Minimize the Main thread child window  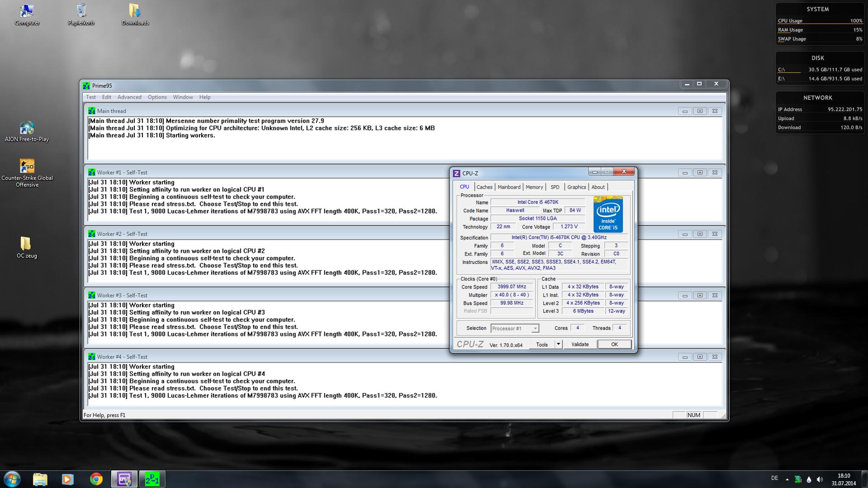point(685,111)
